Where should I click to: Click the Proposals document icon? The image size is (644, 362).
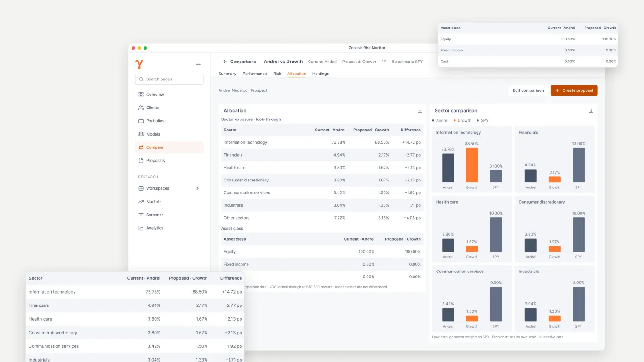point(141,161)
